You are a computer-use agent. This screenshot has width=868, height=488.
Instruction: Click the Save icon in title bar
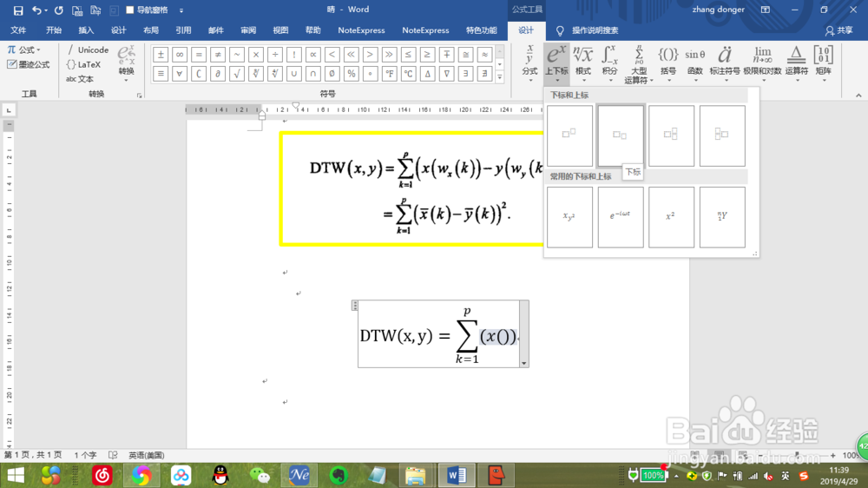pyautogui.click(x=17, y=10)
